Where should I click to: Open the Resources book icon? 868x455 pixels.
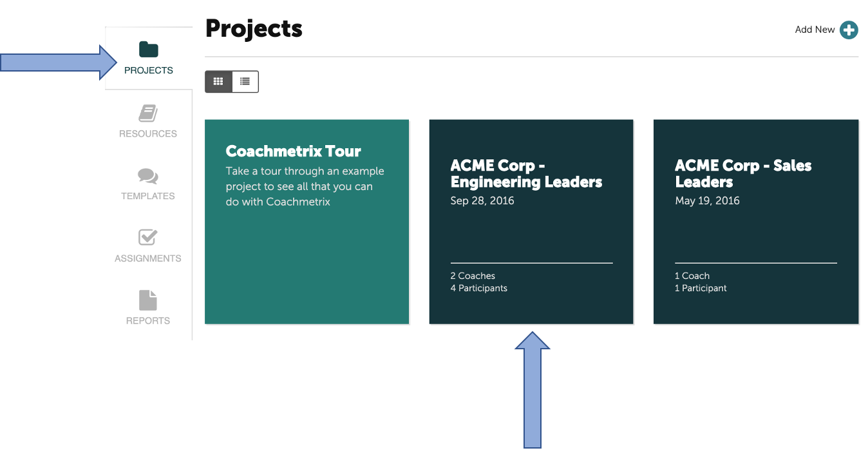tap(148, 113)
